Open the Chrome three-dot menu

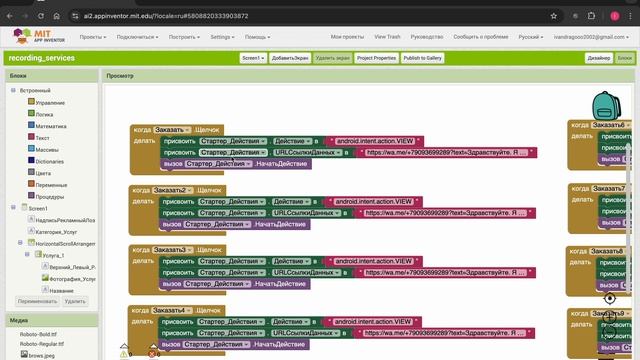coord(631,16)
